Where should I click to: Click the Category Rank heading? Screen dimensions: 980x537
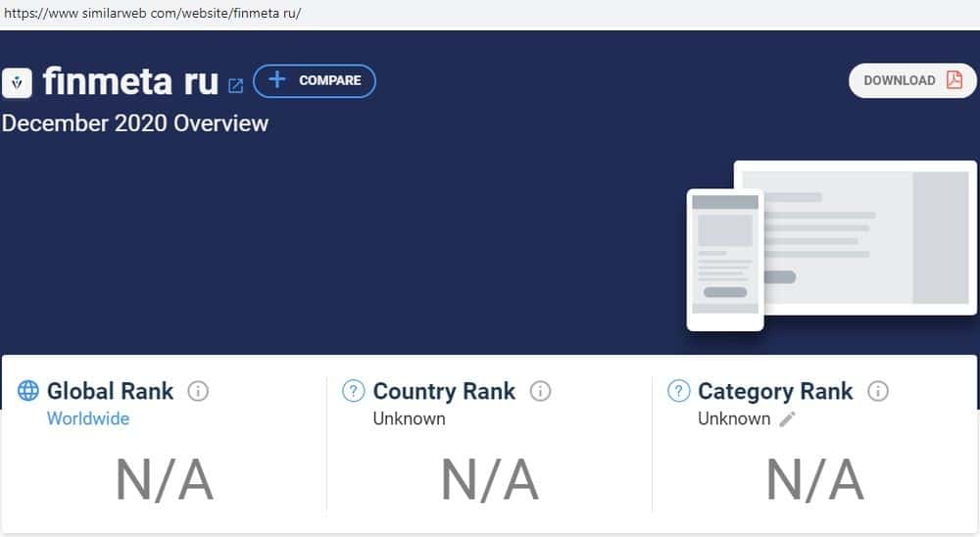point(775,391)
